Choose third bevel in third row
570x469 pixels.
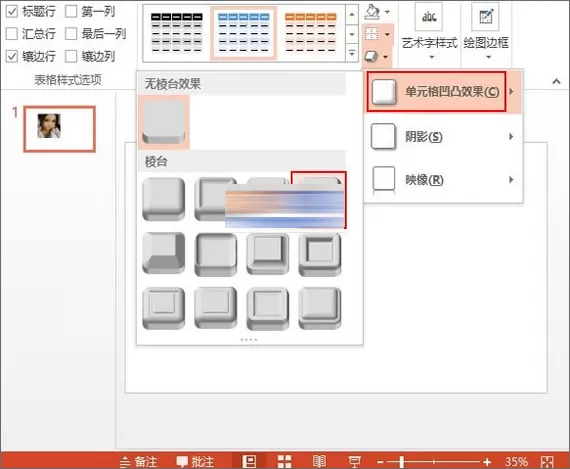pos(268,309)
